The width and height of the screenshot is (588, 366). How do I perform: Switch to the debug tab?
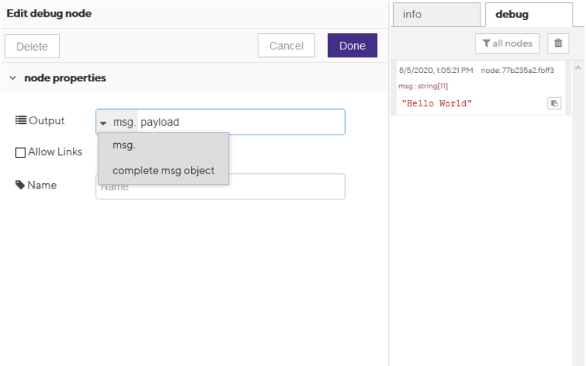[x=529, y=15]
